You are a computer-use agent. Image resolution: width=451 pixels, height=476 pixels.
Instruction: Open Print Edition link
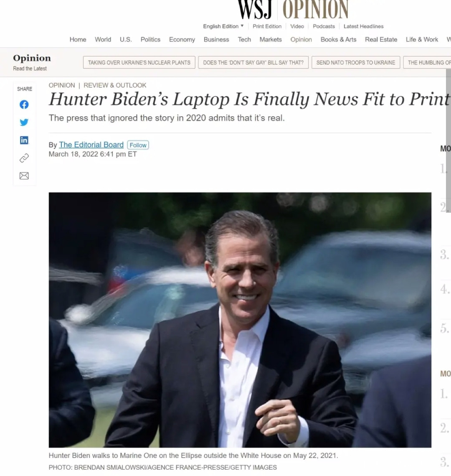[x=267, y=26]
